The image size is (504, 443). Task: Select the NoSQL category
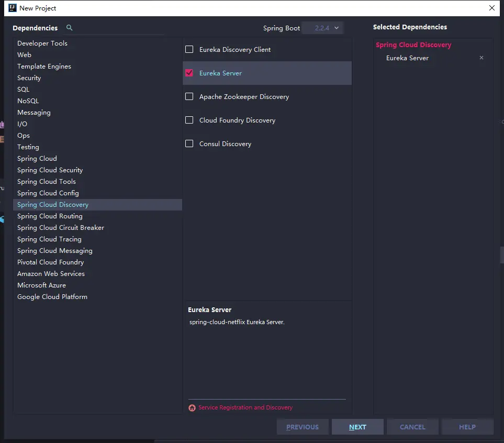(98, 101)
